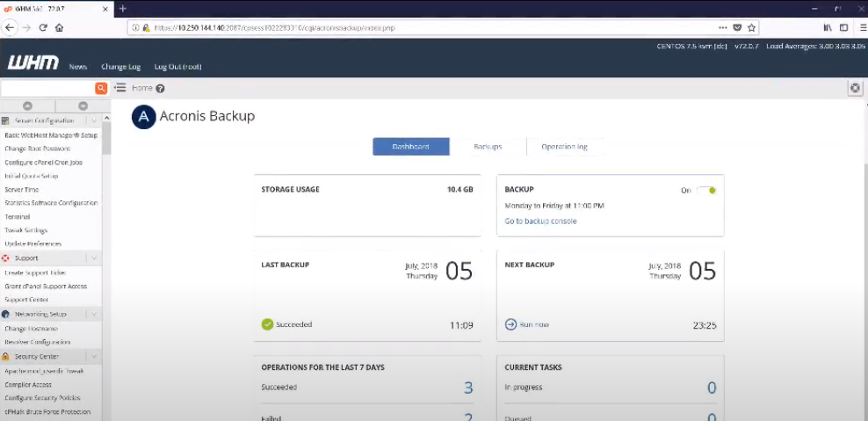
Task: Open Statistics Software Configuration
Action: tap(51, 203)
